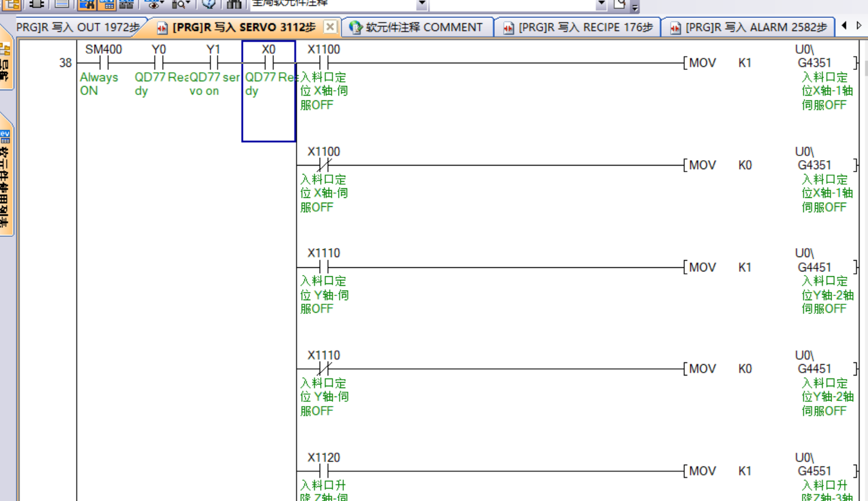Image resolution: width=868 pixels, height=501 pixels.
Task: Open the R 写入 ALARM tab
Action: click(x=750, y=28)
